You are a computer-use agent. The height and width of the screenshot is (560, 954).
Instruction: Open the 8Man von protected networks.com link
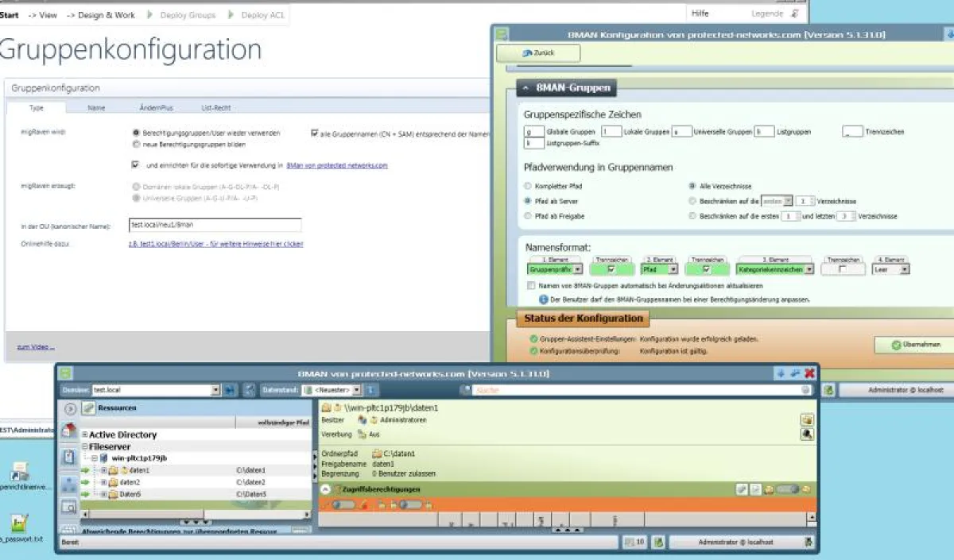[x=337, y=165]
